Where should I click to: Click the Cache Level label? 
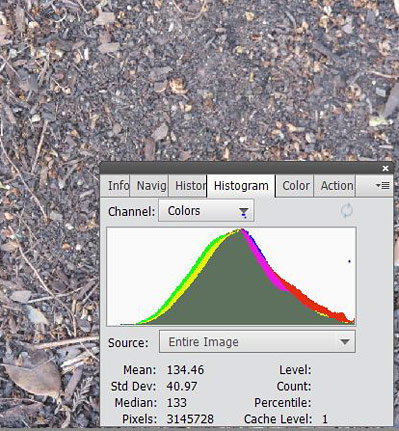click(x=278, y=419)
